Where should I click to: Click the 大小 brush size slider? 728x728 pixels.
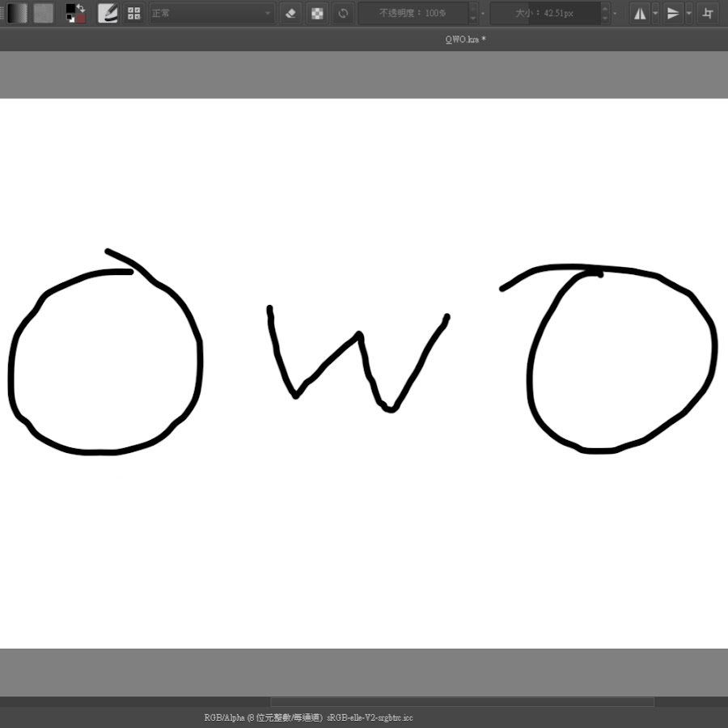click(x=544, y=13)
